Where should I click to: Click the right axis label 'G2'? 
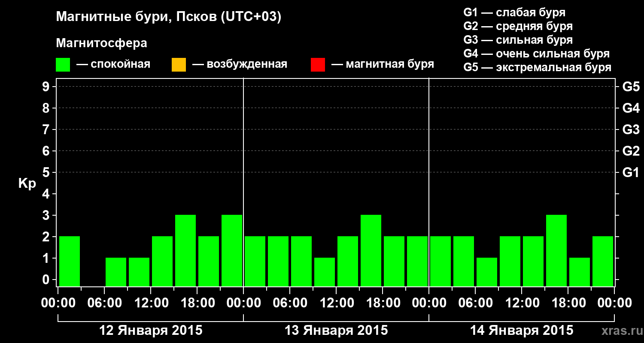tap(631, 151)
